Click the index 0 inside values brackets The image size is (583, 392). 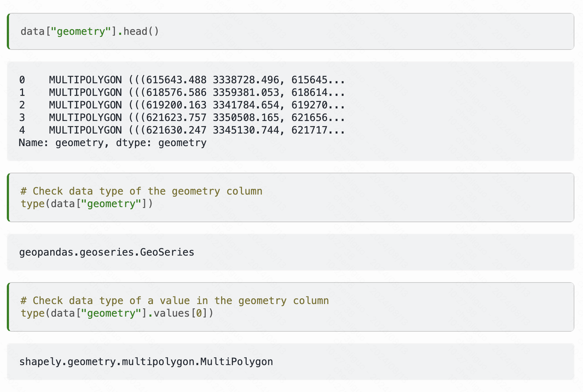point(198,313)
